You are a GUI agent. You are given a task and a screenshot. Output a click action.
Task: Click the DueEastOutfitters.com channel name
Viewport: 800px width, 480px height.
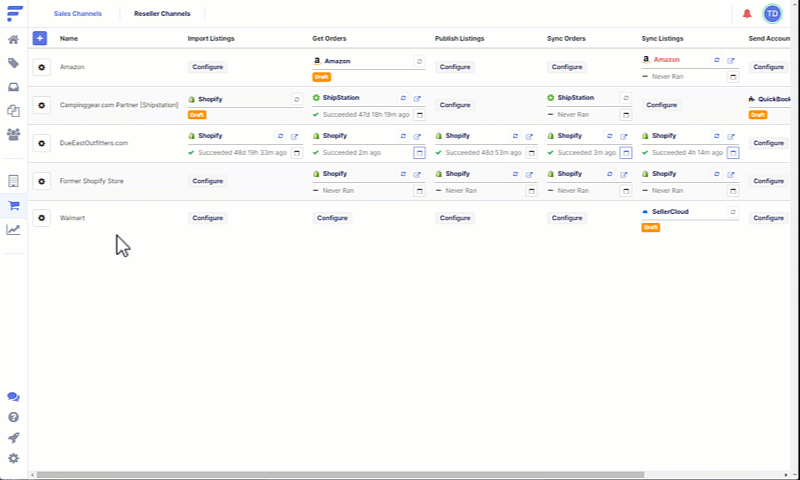pyautogui.click(x=94, y=143)
